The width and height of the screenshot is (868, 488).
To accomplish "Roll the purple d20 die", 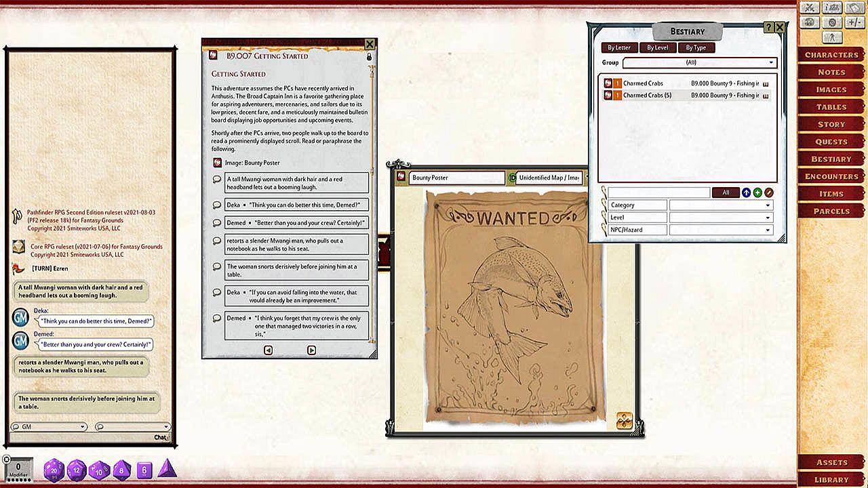I will click(x=54, y=469).
